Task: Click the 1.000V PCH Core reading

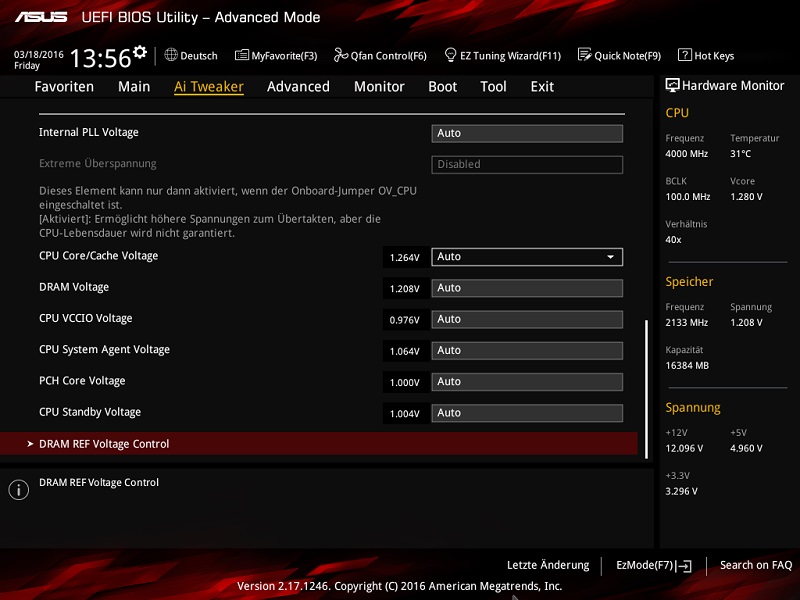Action: (405, 383)
